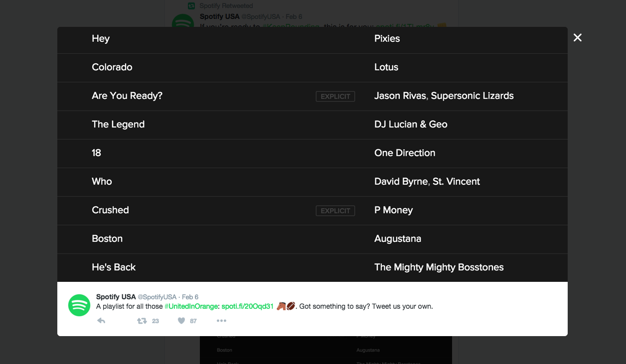The image size is (626, 364).
Task: Click the artist name "Lotus"
Action: point(386,67)
